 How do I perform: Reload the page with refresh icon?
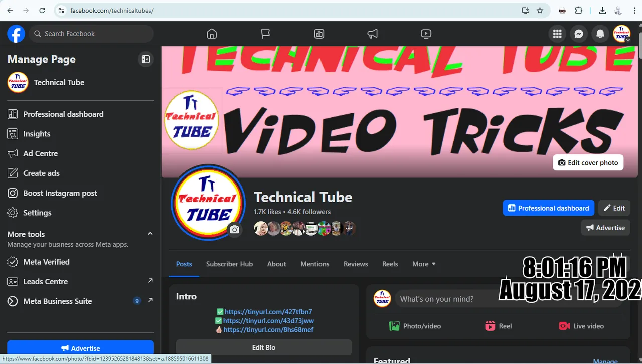(42, 10)
